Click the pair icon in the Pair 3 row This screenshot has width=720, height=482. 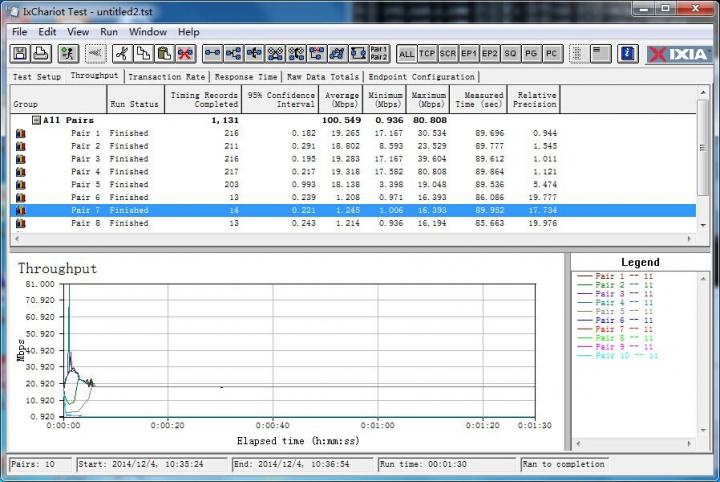point(21,159)
